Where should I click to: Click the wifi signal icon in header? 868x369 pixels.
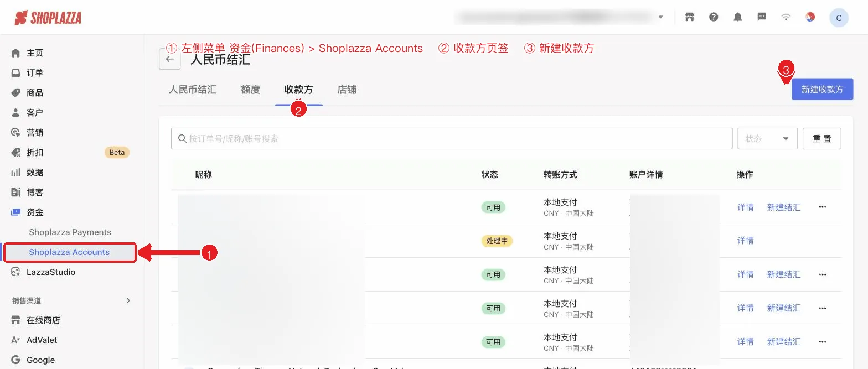786,17
